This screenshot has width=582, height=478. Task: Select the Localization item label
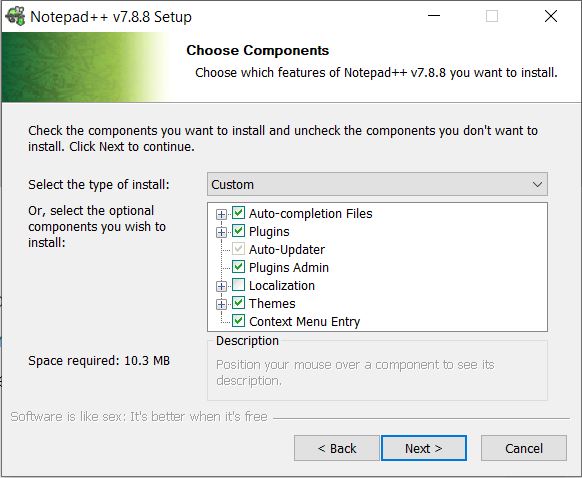pos(282,286)
